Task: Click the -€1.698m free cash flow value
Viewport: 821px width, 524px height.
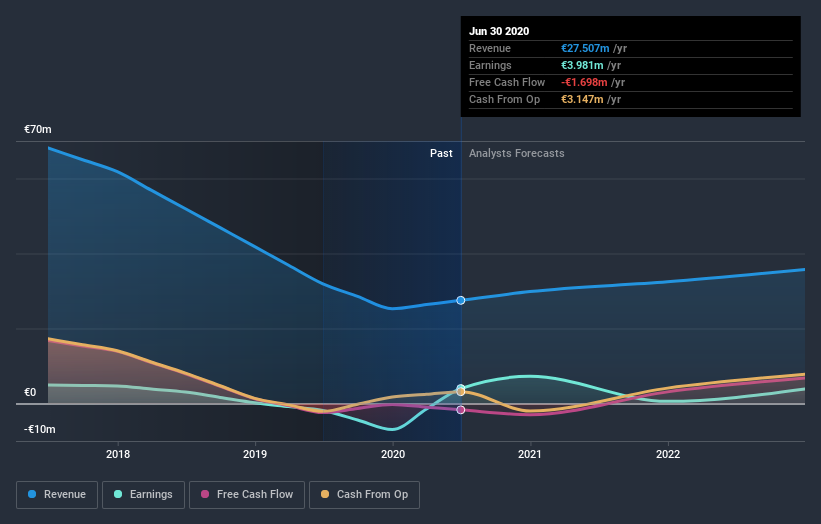Action: tap(584, 82)
